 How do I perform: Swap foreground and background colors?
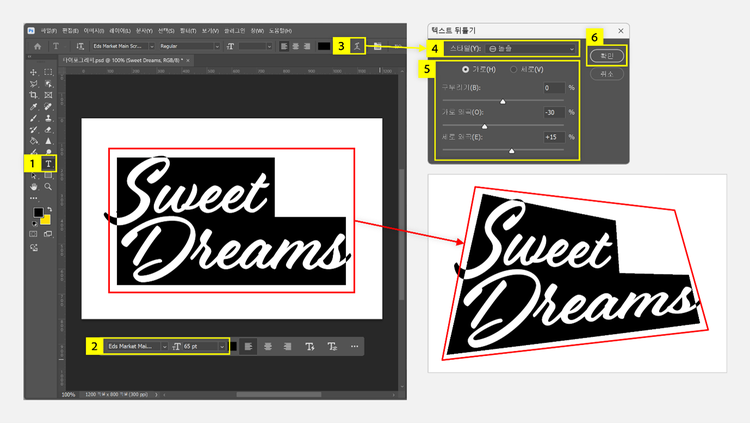[49, 210]
